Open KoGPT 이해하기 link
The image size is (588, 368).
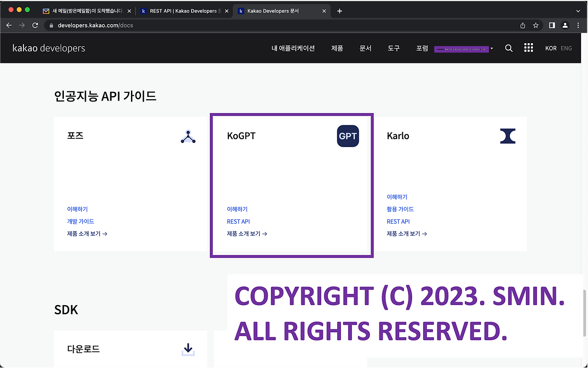(237, 209)
